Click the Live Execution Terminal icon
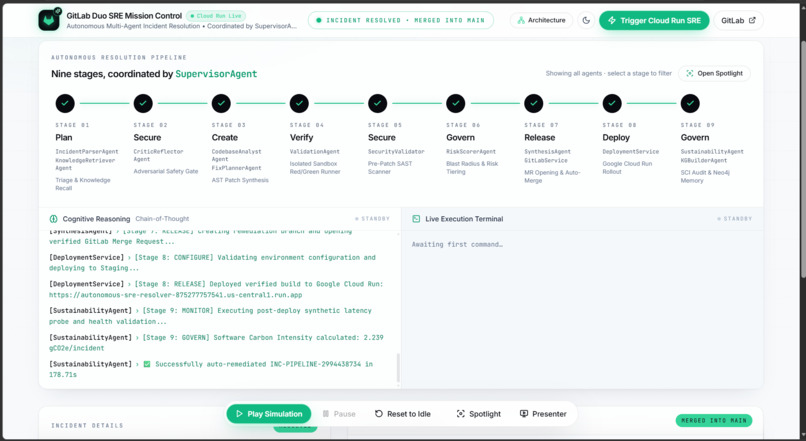Screen dimensions: 806x441 [416, 219]
